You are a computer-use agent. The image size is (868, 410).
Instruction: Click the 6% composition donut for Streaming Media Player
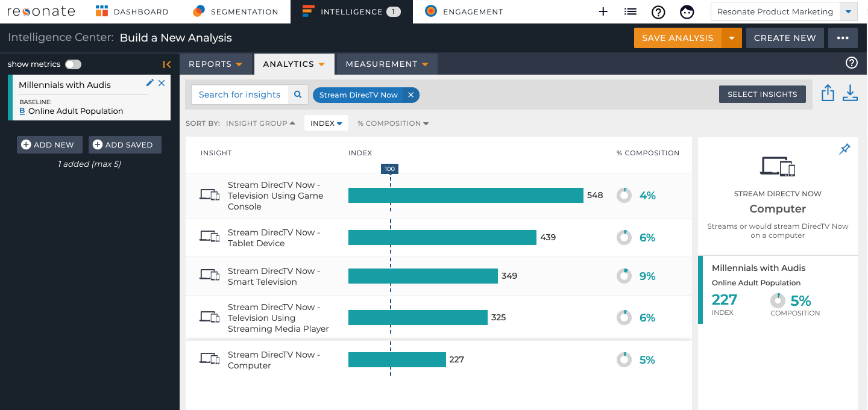click(x=624, y=318)
